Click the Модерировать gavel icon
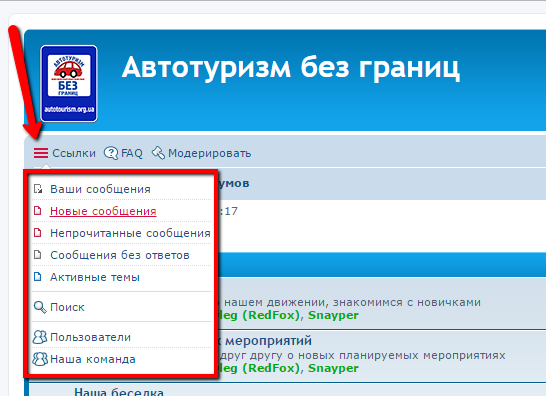The image size is (546, 396). pos(158,153)
